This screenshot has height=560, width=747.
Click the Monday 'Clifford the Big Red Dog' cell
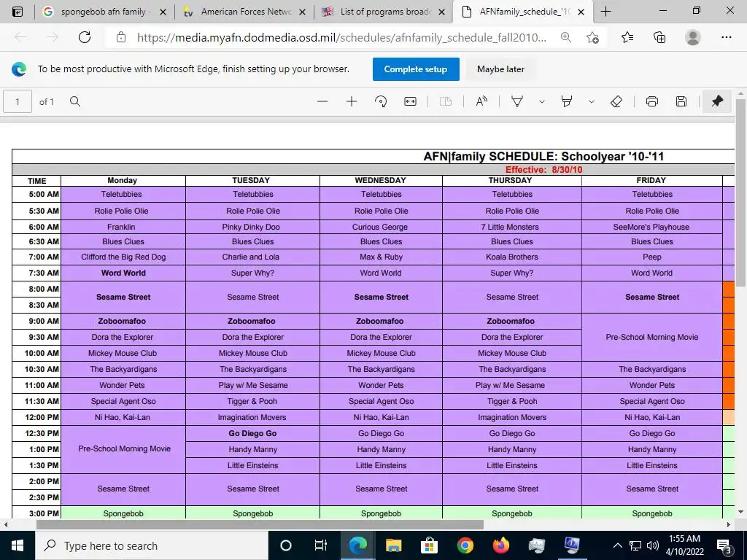pos(123,257)
